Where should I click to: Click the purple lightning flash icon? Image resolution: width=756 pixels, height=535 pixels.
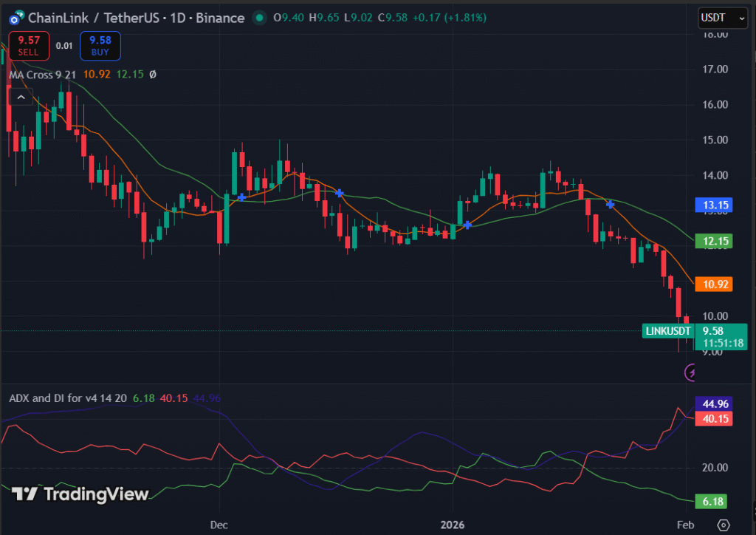[691, 372]
